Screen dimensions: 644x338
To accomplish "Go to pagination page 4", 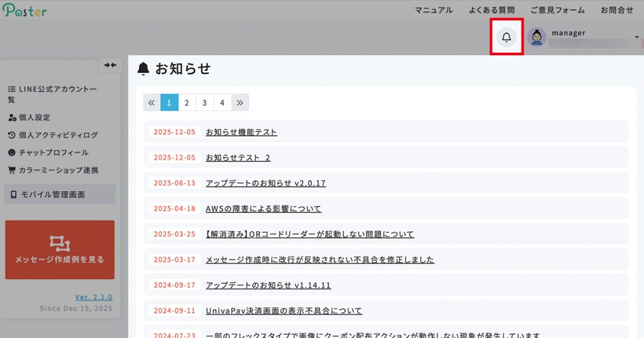I will point(222,102).
